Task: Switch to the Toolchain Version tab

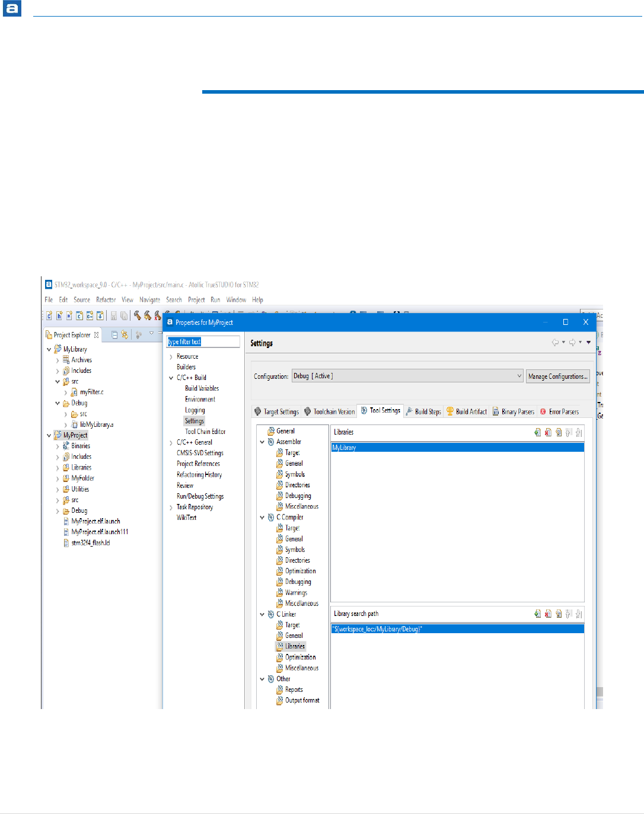Action: click(329, 411)
